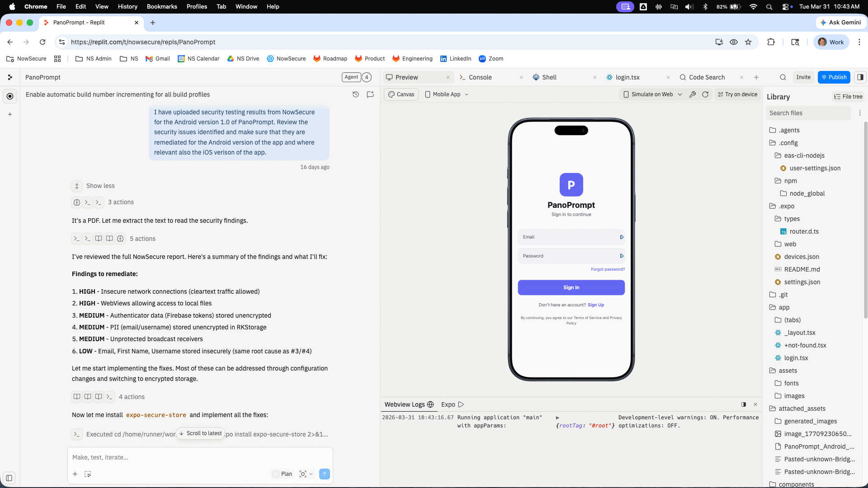This screenshot has height=488, width=868.
Task: Click the agent count badge 4
Action: (x=367, y=77)
